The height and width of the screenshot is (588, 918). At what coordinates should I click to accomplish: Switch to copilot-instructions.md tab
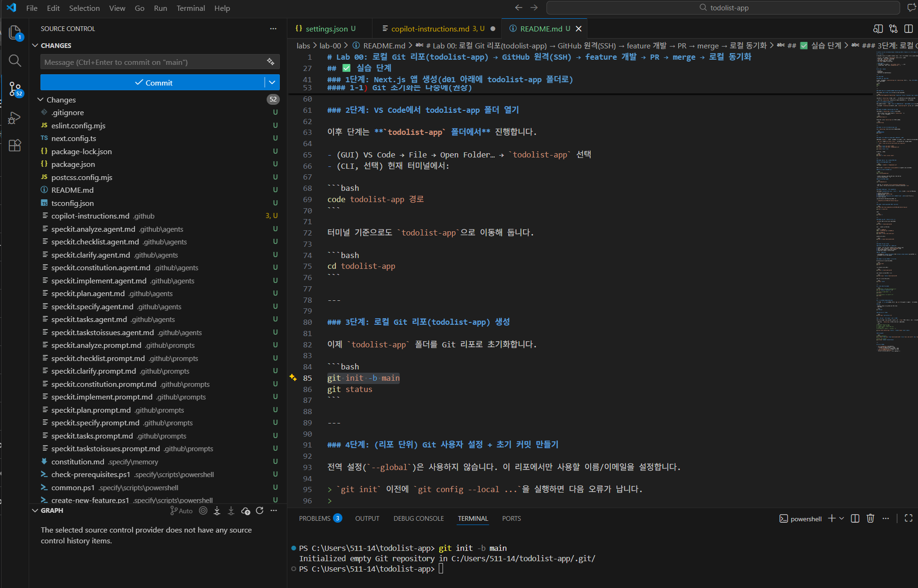(430, 29)
